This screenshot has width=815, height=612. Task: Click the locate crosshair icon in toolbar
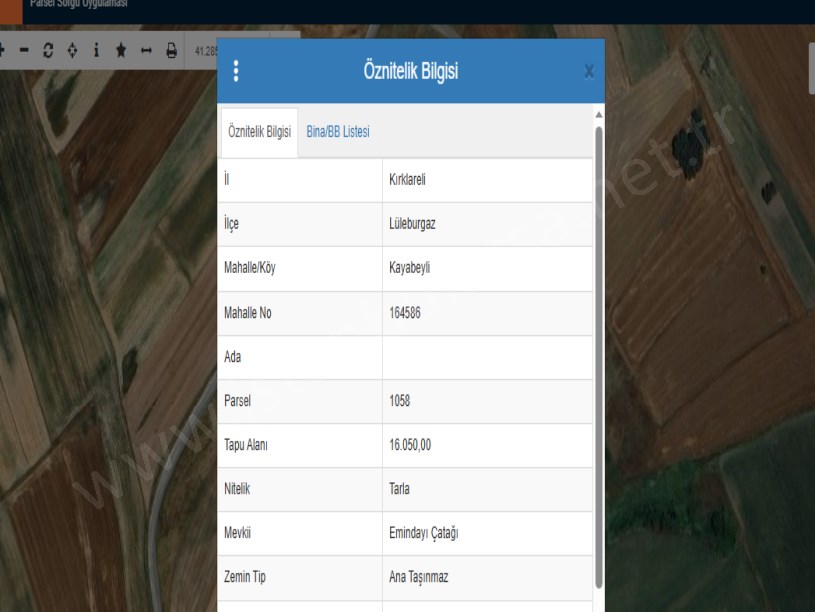tap(71, 51)
